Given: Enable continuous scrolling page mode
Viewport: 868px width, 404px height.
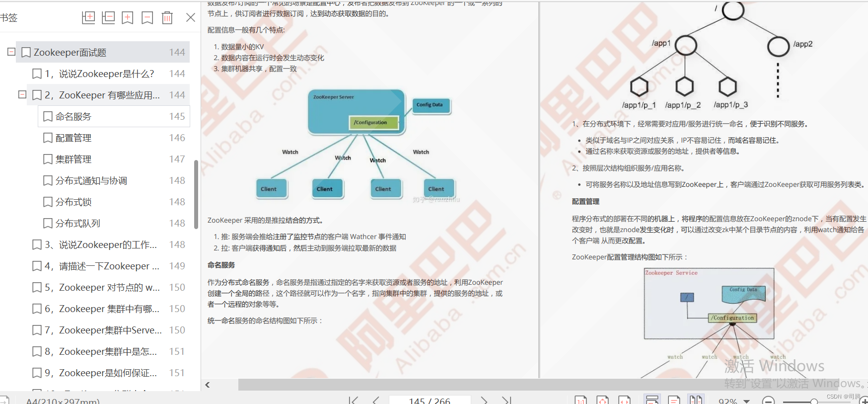Looking at the screenshot, I should (x=652, y=400).
